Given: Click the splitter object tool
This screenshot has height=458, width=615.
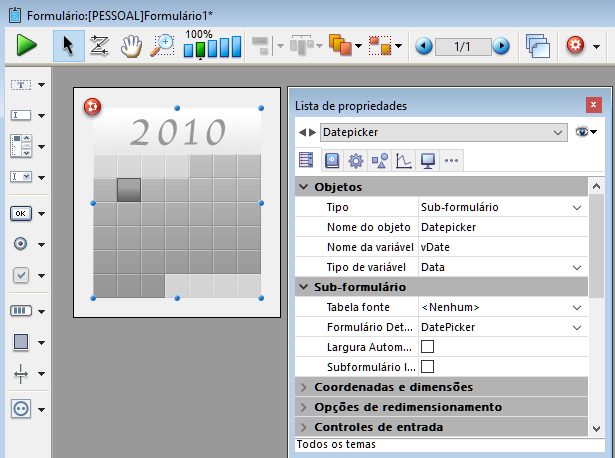Looking at the screenshot, I should tap(21, 373).
